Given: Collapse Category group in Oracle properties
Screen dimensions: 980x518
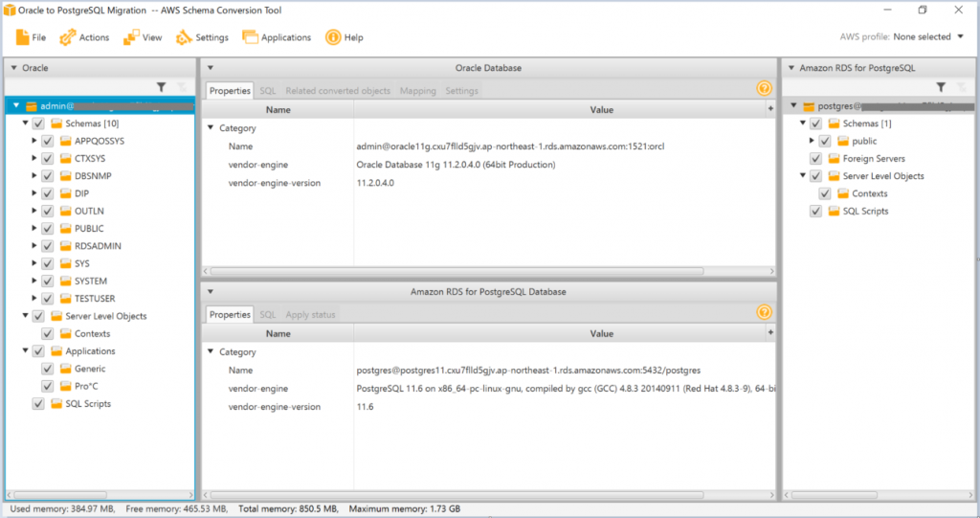Looking at the screenshot, I should (211, 127).
